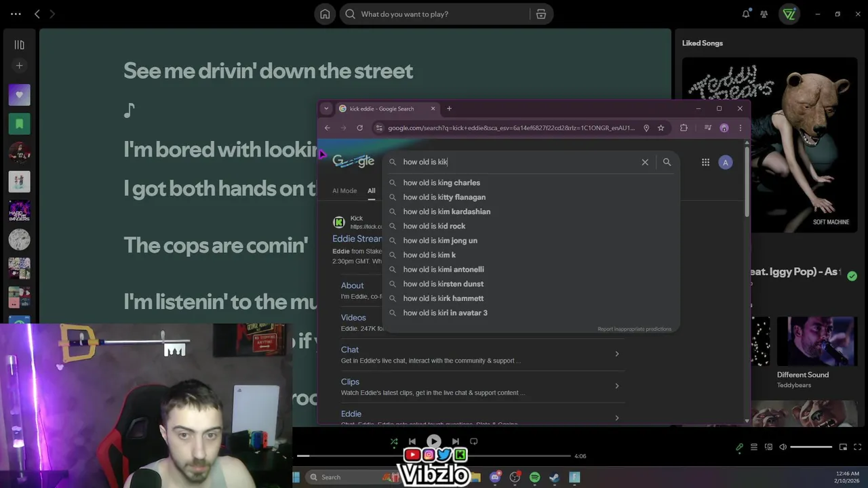Skip to the previous track
The width and height of the screenshot is (868, 488).
pyautogui.click(x=412, y=441)
